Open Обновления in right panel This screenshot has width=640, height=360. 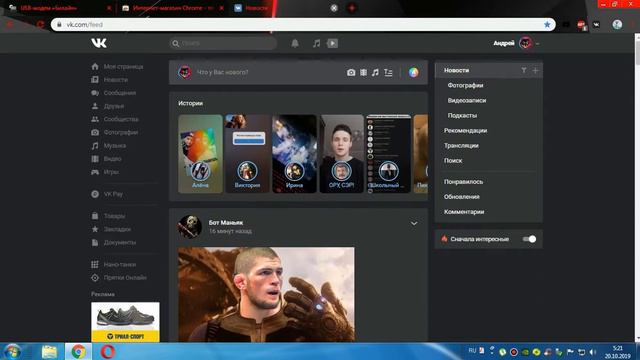tap(462, 197)
